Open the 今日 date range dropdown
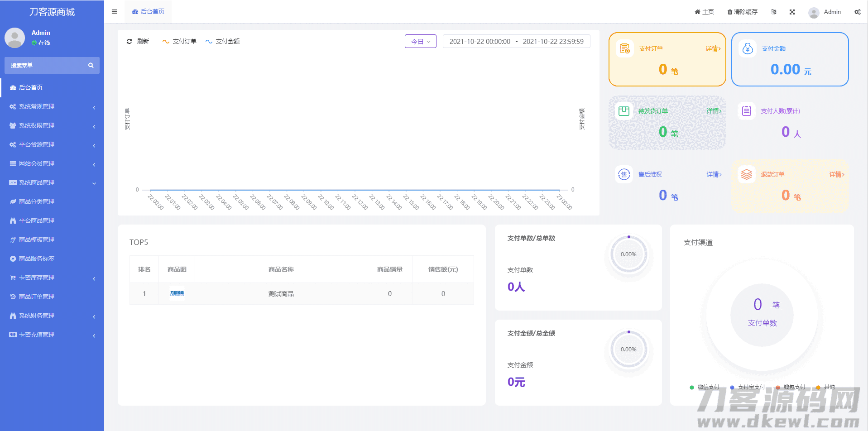The height and width of the screenshot is (431, 868). [x=420, y=41]
